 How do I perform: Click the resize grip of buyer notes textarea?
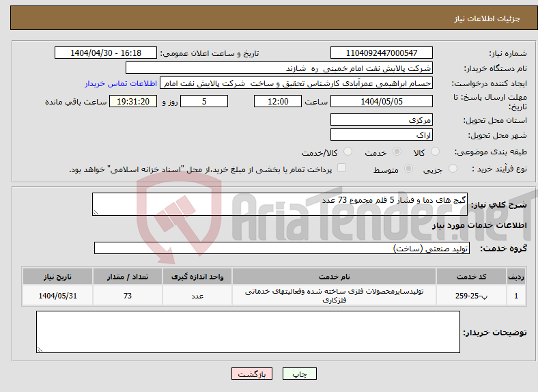[40, 350]
